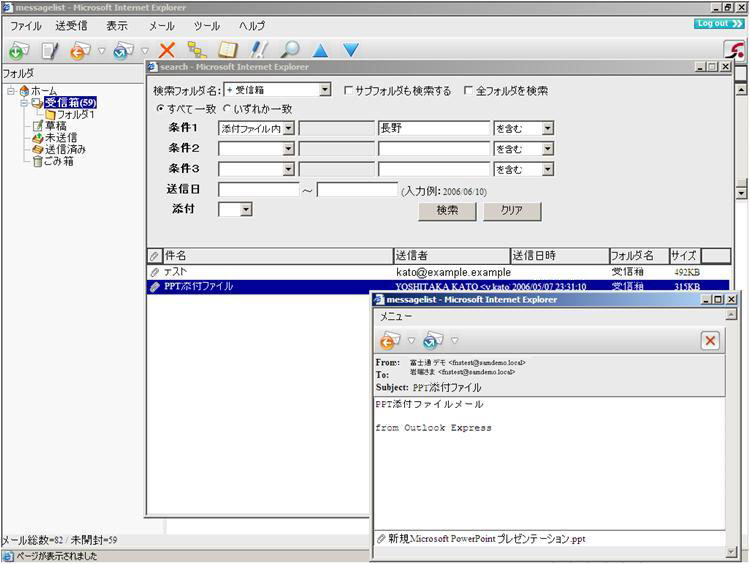Screen dimensions: 750x564
Task: Open the メール menu
Action: [162, 26]
